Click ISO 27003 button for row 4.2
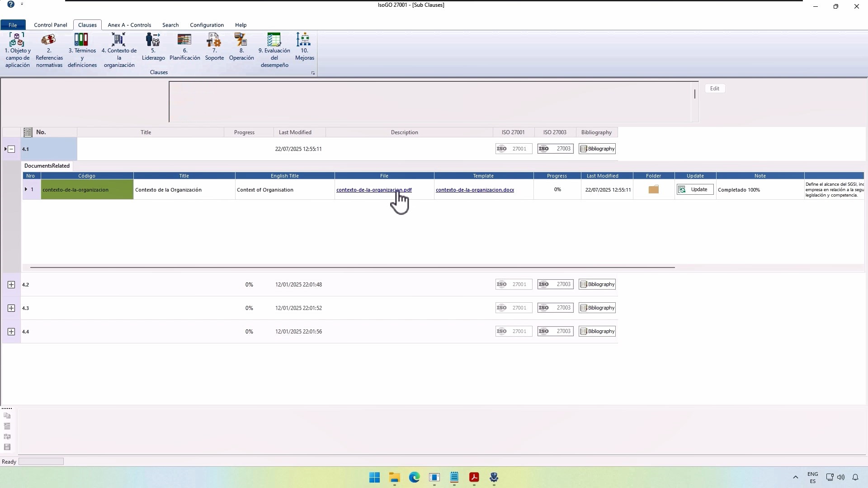The height and width of the screenshot is (488, 868). point(555,284)
